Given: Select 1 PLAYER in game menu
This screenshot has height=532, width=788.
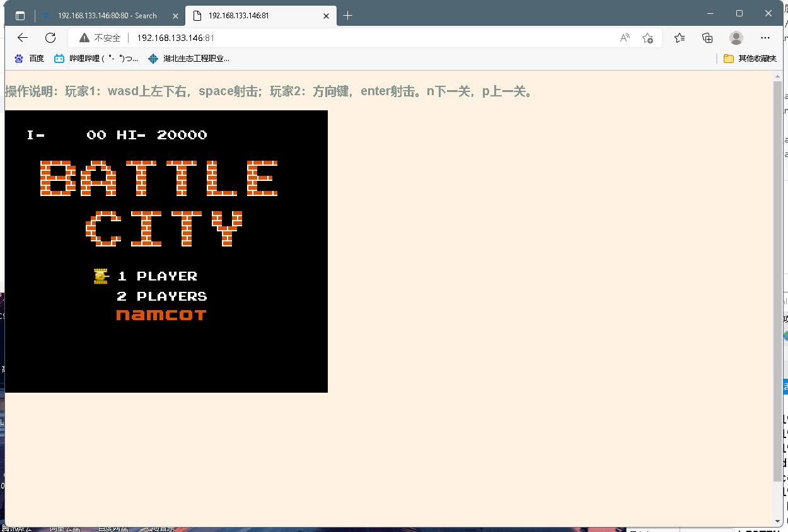Looking at the screenshot, I should pos(158,276).
